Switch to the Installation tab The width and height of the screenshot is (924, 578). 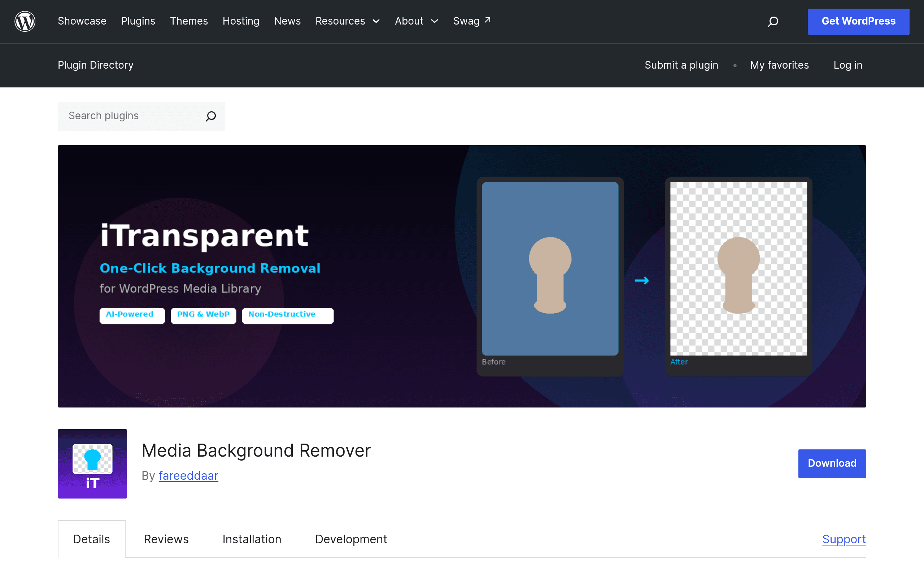(x=252, y=539)
